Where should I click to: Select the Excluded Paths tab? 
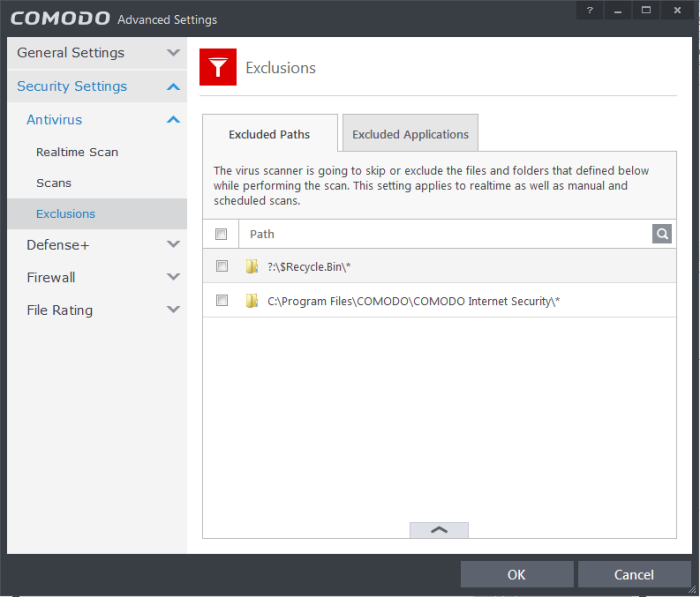pyautogui.click(x=269, y=134)
